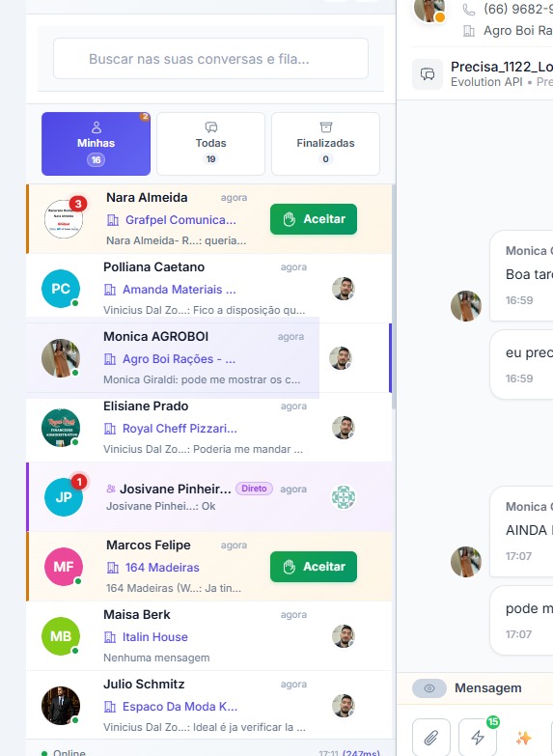
Task: Click the teal logo on Josivane row
Action: point(344,497)
